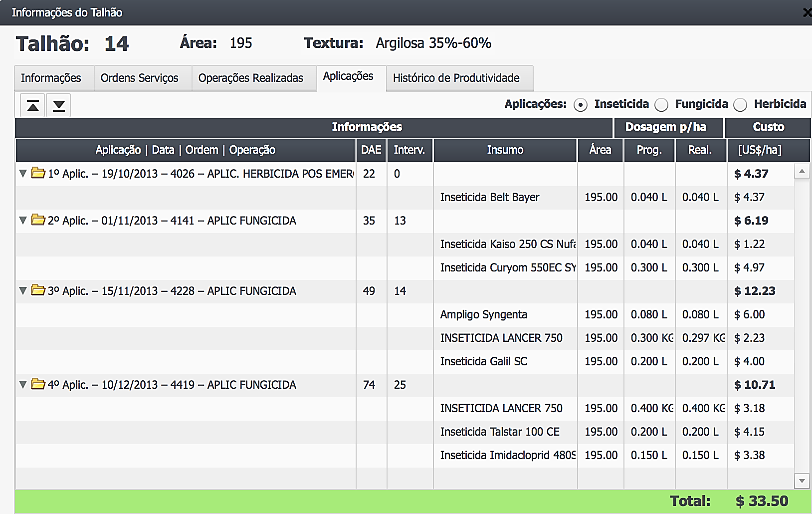Click the scrollbar up arrow

802,172
